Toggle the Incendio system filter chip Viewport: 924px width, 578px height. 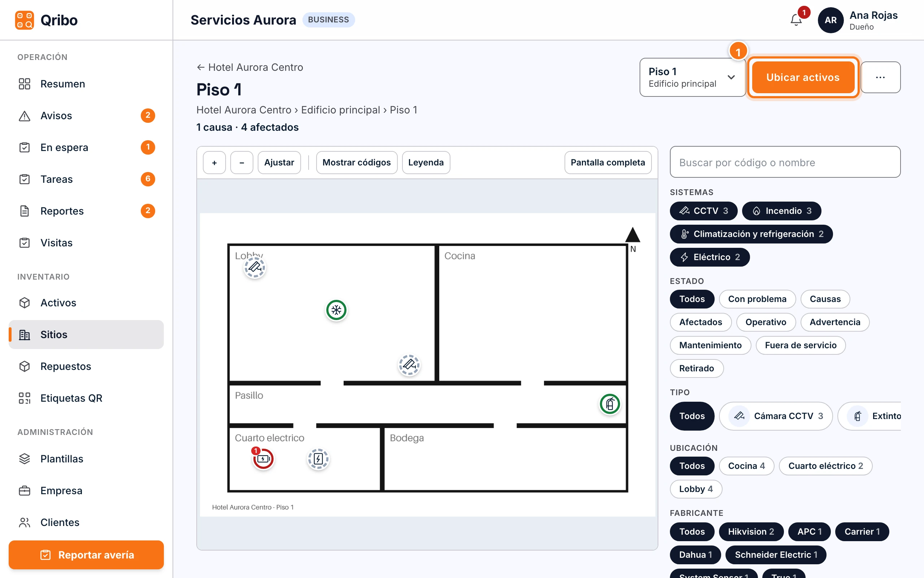point(781,211)
